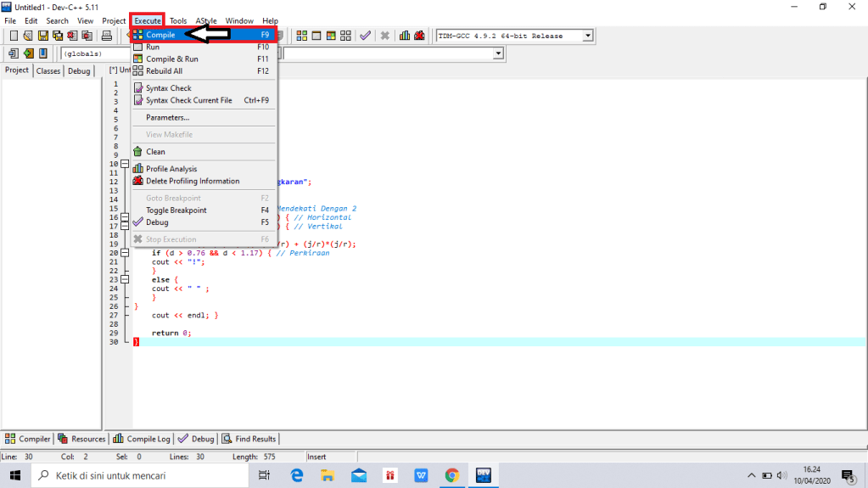The height and width of the screenshot is (488, 868).
Task: Click the Save All toolbar icon
Action: [x=58, y=36]
